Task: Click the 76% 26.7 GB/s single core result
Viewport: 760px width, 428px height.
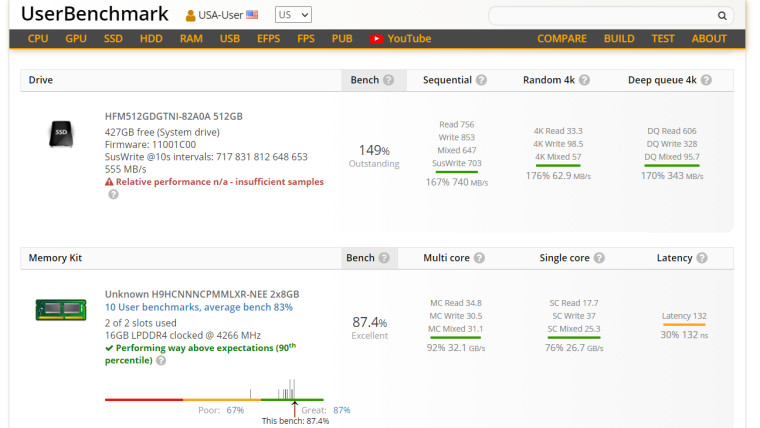Action: click(x=574, y=348)
